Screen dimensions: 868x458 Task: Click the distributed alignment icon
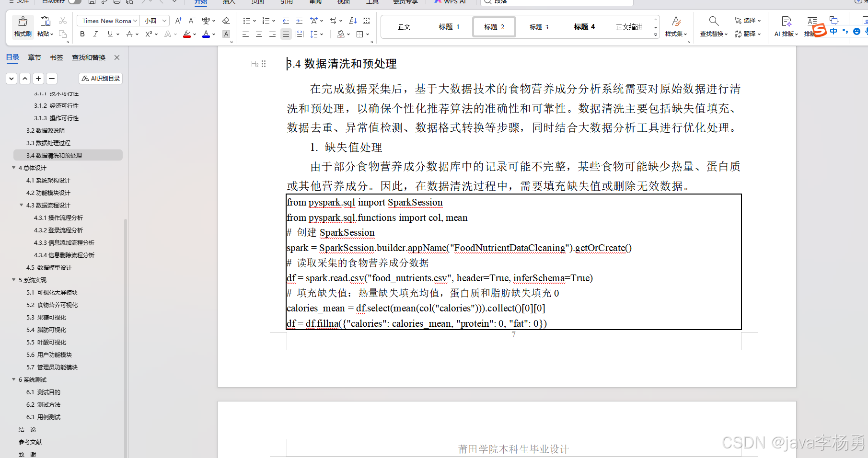tap(300, 34)
